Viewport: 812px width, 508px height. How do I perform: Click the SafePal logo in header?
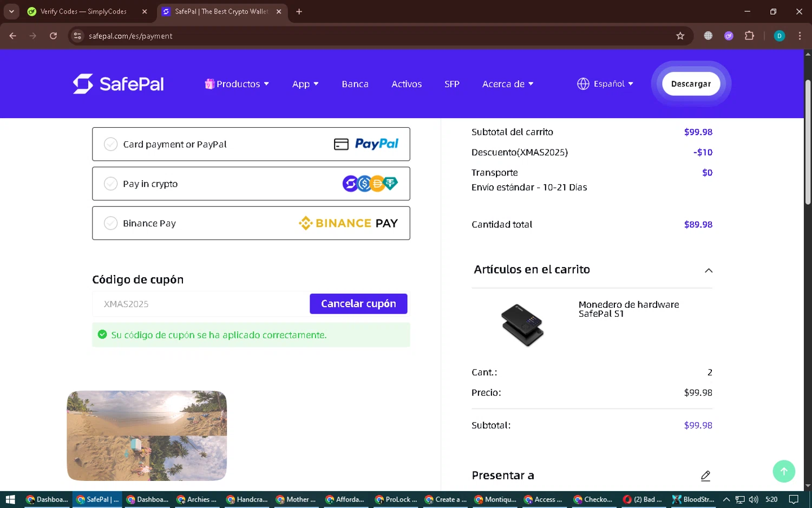(x=118, y=84)
